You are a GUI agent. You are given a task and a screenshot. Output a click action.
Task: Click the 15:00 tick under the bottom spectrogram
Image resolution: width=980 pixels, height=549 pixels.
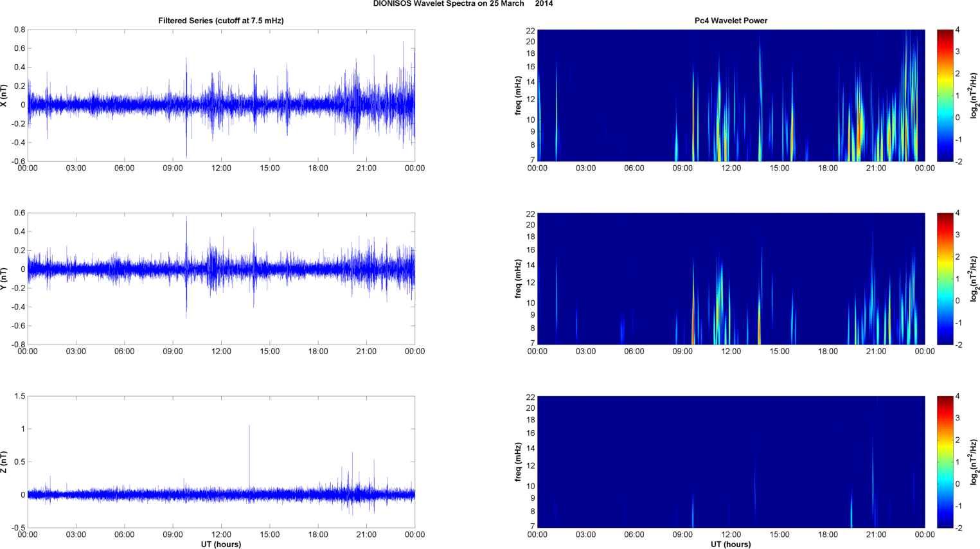coord(780,535)
